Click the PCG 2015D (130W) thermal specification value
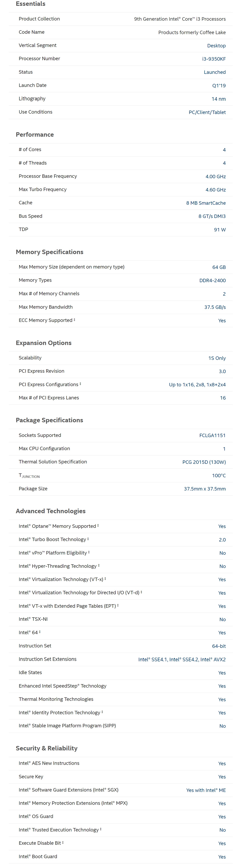The width and height of the screenshot is (241, 868). coord(204,462)
